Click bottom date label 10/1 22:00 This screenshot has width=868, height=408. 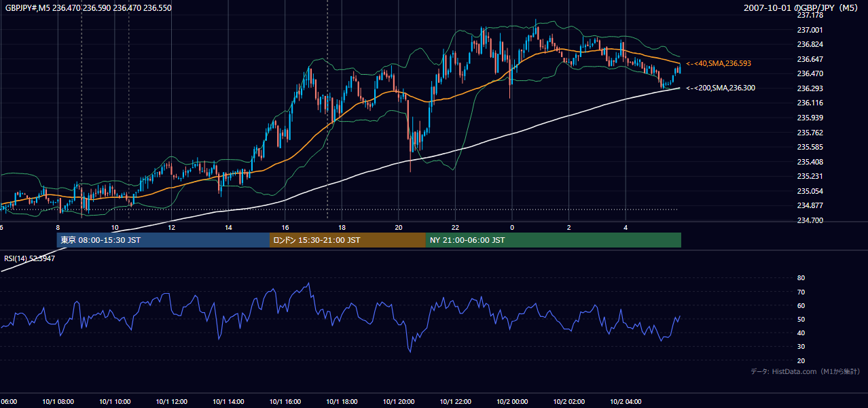[x=455, y=401]
